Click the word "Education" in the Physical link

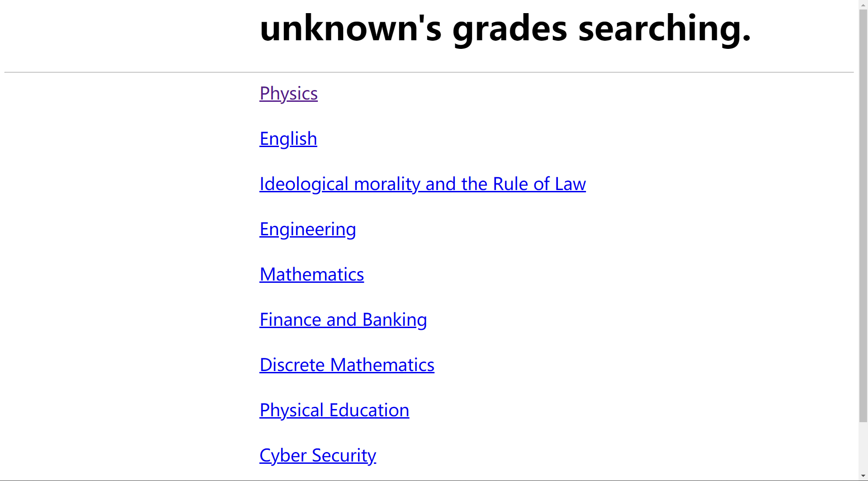tap(369, 410)
